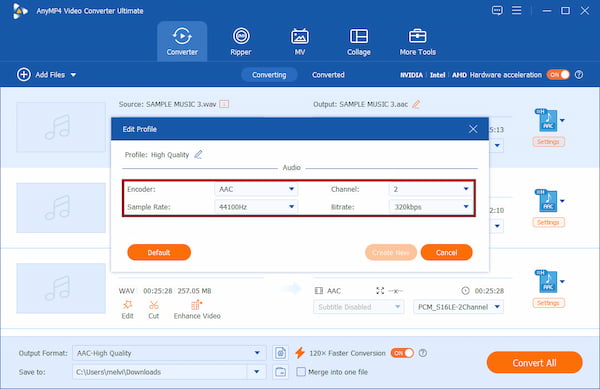Screen dimensions: 600x389
Task: Click the Create New button
Action: (x=391, y=252)
